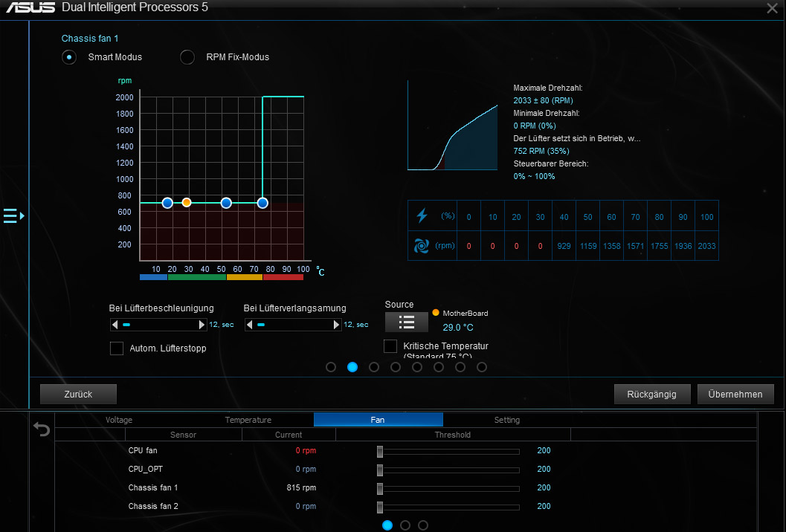
Task: Click the Current column header
Action: coord(289,435)
